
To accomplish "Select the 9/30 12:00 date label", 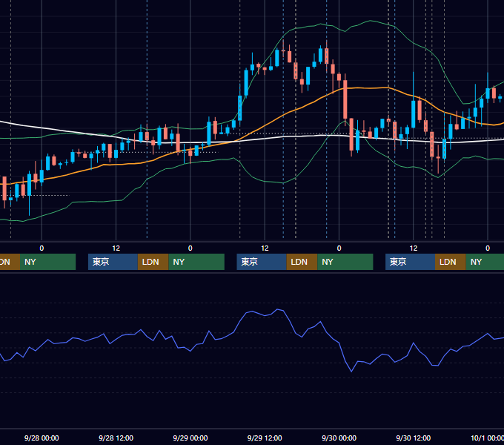I will pyautogui.click(x=414, y=438).
